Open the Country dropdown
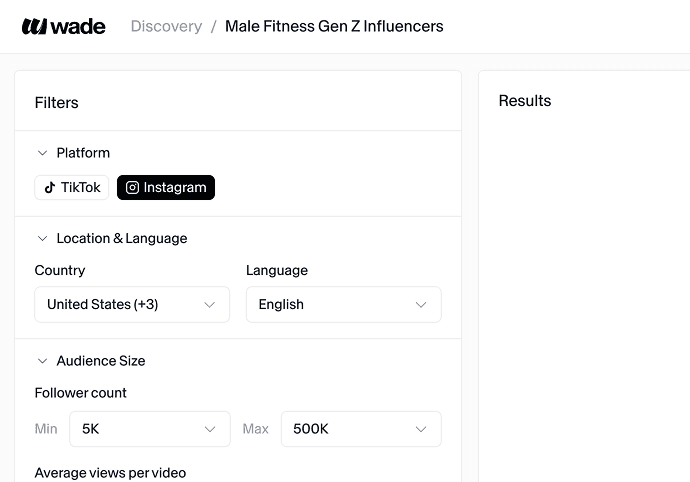Viewport: 690px width, 482px height. tap(132, 304)
